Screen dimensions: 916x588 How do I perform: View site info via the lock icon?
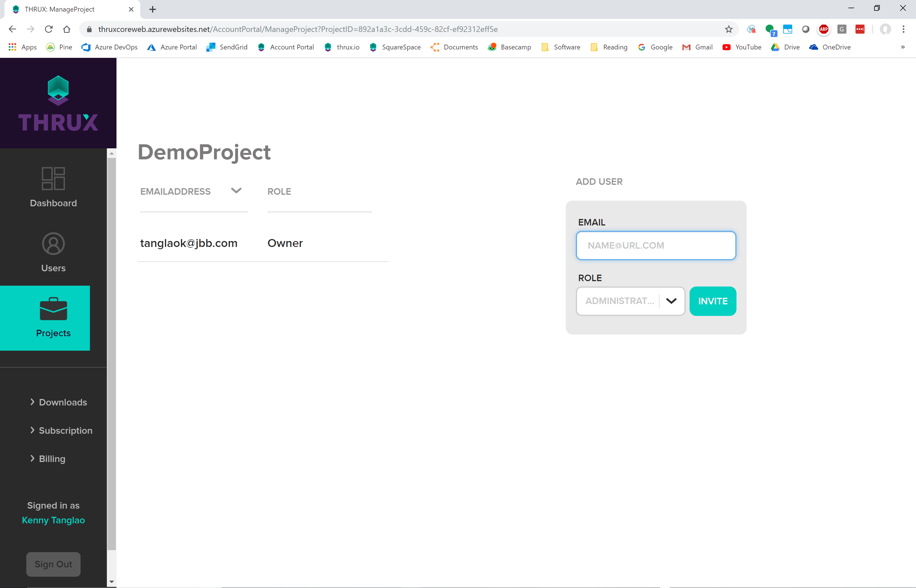(89, 29)
